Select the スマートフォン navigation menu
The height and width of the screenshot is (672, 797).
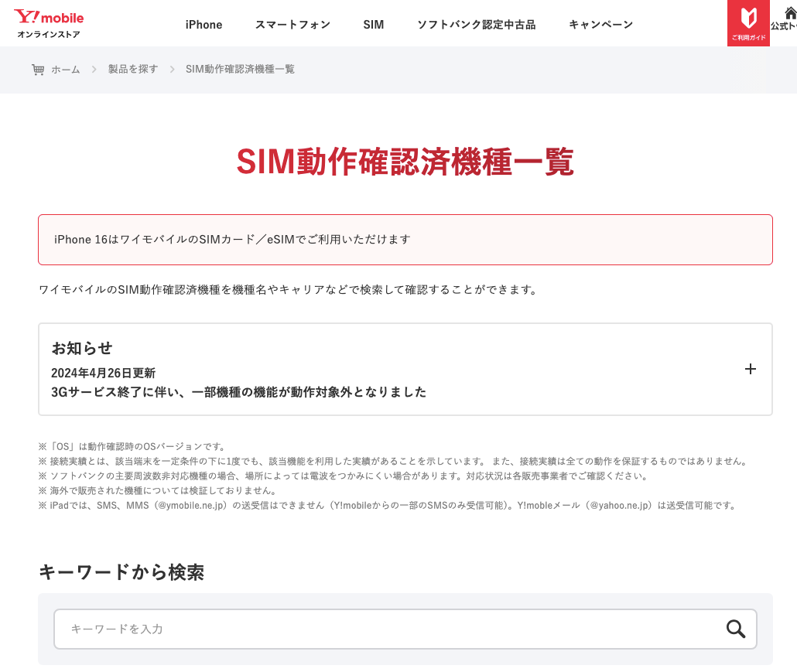click(x=292, y=24)
